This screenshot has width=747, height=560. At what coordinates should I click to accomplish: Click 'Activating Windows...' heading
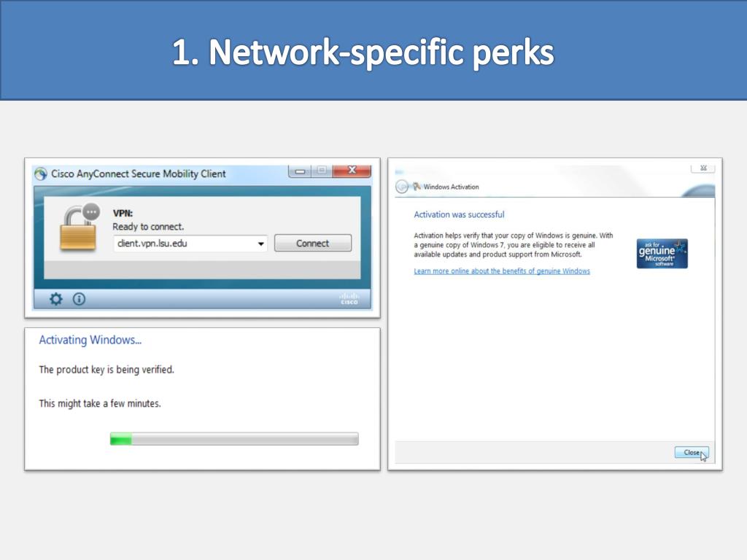point(90,340)
